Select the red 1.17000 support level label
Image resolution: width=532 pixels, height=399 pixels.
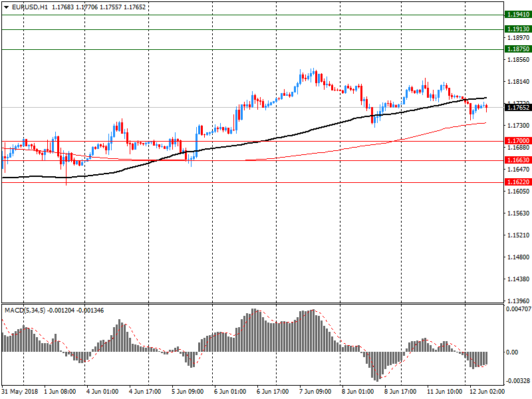(x=517, y=141)
